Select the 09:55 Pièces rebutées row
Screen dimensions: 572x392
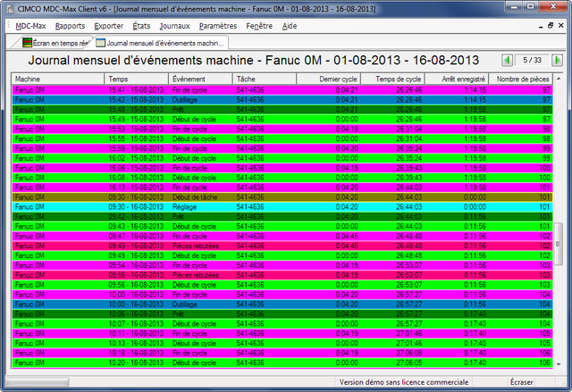tap(282, 275)
